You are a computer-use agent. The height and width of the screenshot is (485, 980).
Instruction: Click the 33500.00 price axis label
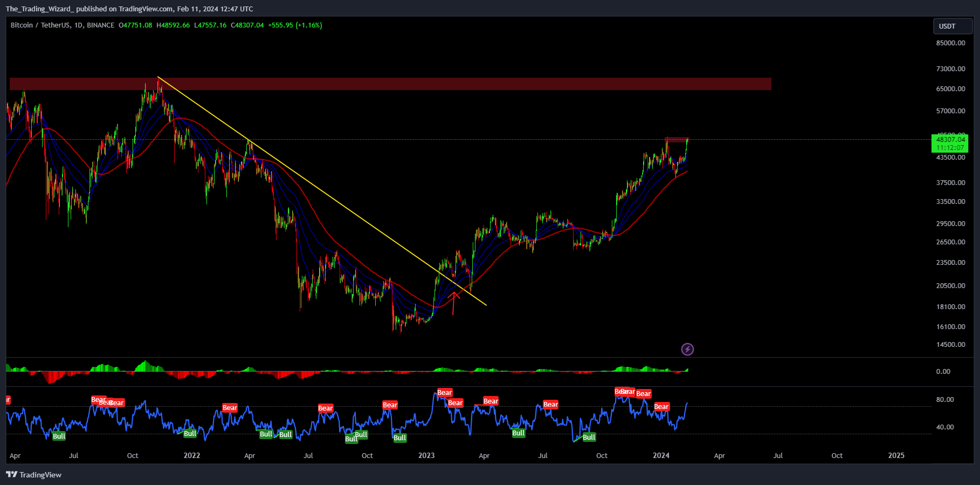click(950, 202)
